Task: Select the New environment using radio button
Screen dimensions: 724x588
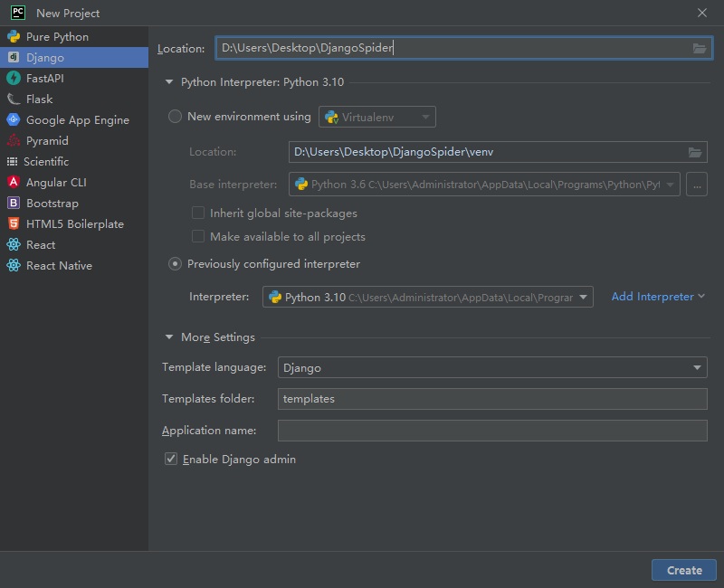Action: pyautogui.click(x=176, y=117)
